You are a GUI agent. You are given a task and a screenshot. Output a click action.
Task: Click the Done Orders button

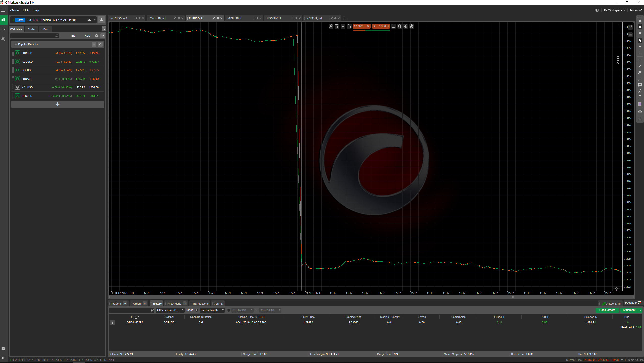coord(607,310)
